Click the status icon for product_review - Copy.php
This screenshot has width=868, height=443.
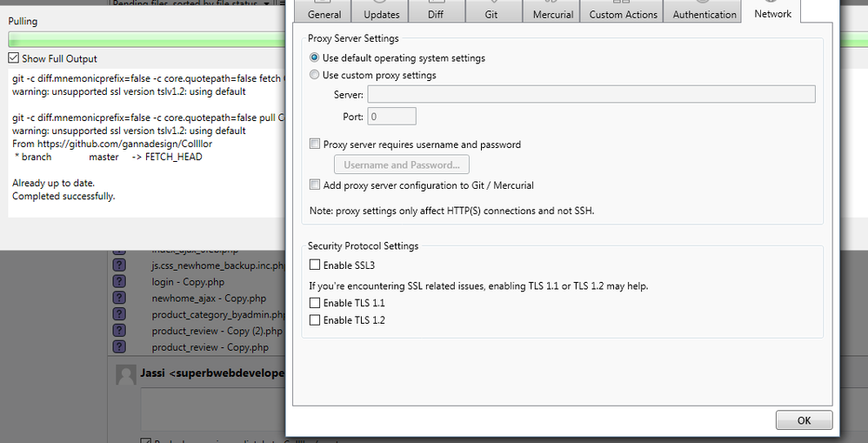(x=119, y=347)
